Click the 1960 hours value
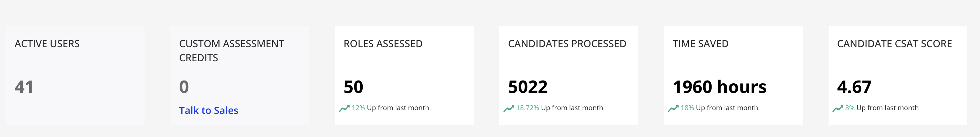This screenshot has width=980, height=137. [x=720, y=87]
